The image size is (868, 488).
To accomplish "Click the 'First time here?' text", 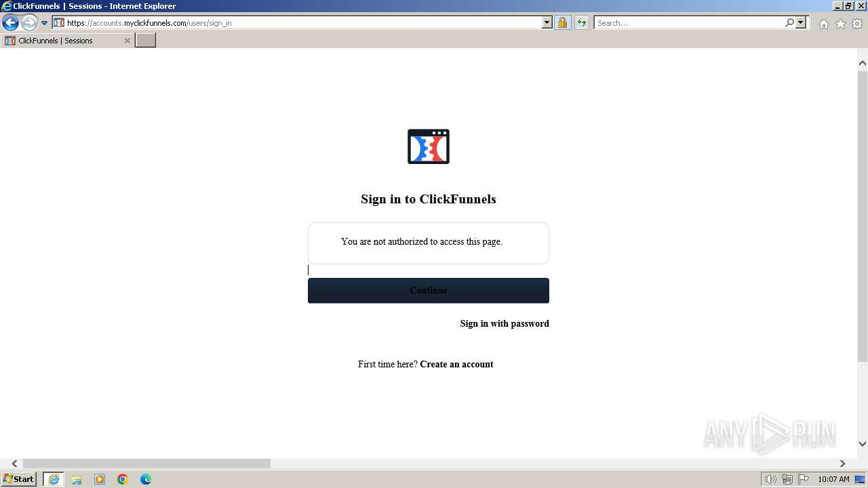I will coord(388,364).
